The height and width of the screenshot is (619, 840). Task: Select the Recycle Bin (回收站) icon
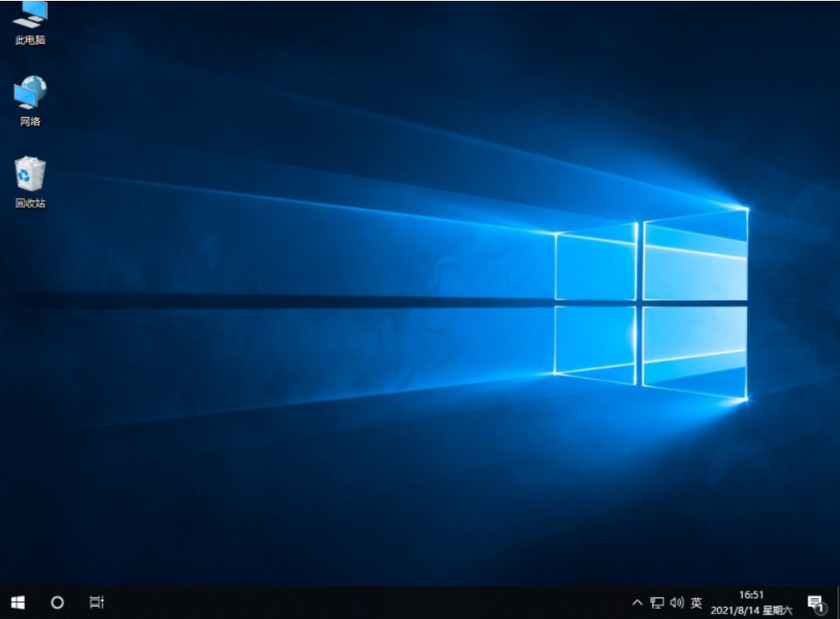(x=30, y=182)
